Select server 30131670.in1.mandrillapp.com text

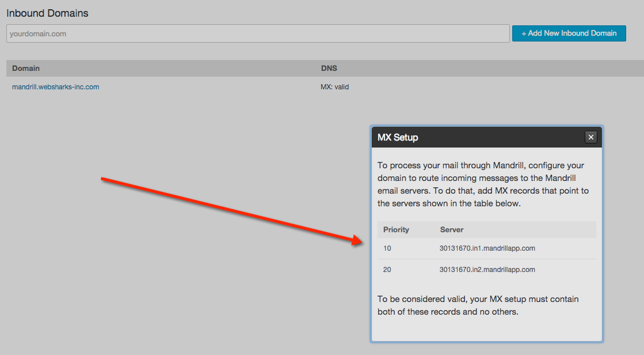pyautogui.click(x=487, y=248)
